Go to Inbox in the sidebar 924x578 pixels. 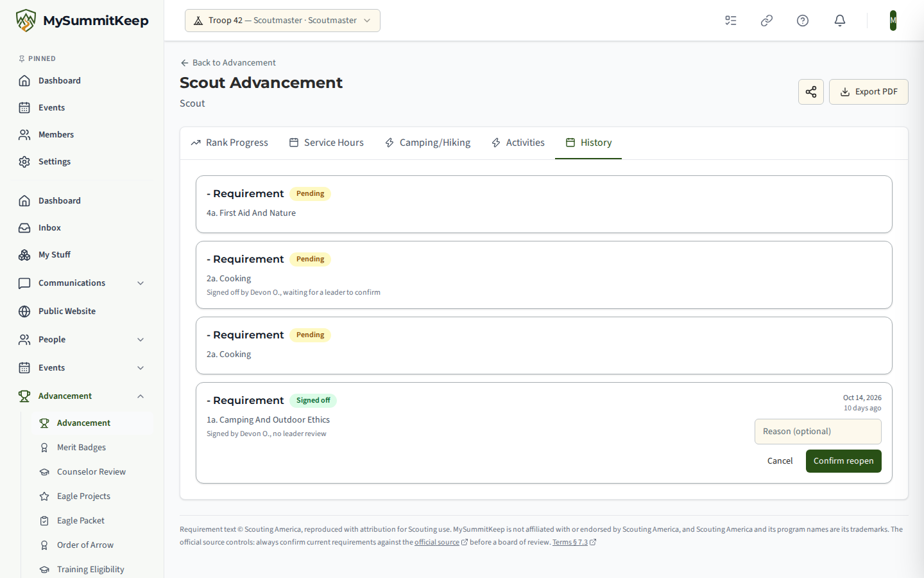tap(82, 228)
